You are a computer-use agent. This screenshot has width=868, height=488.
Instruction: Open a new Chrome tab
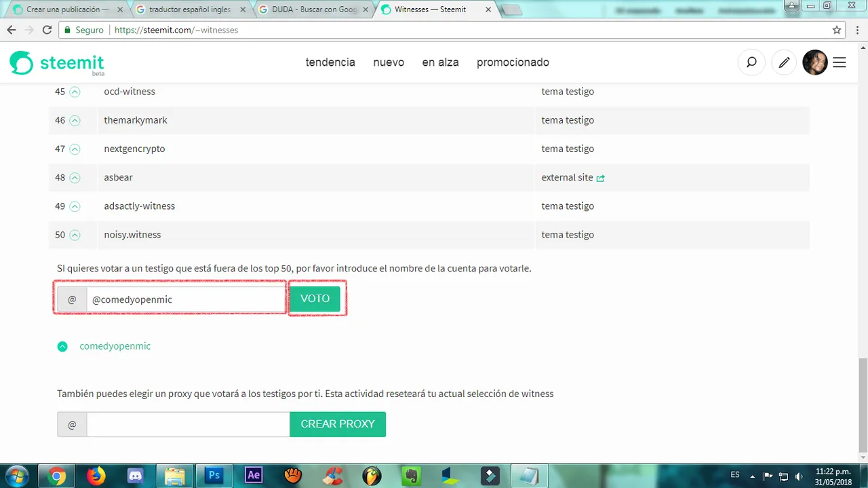pyautogui.click(x=512, y=10)
